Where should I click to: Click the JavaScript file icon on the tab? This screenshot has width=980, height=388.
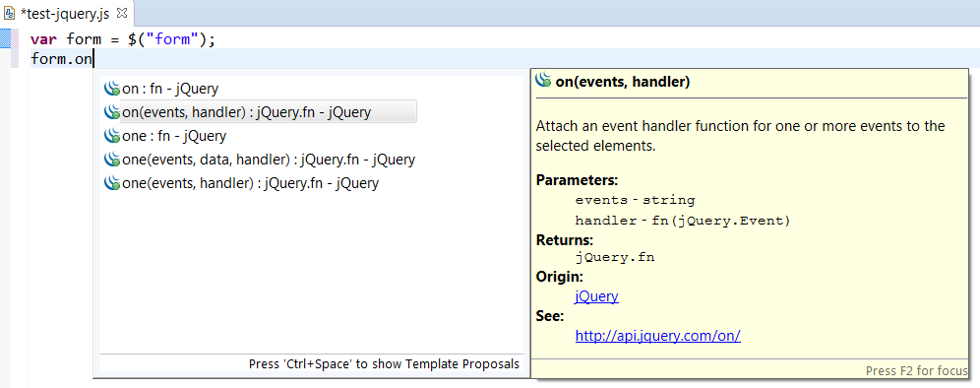[x=10, y=13]
